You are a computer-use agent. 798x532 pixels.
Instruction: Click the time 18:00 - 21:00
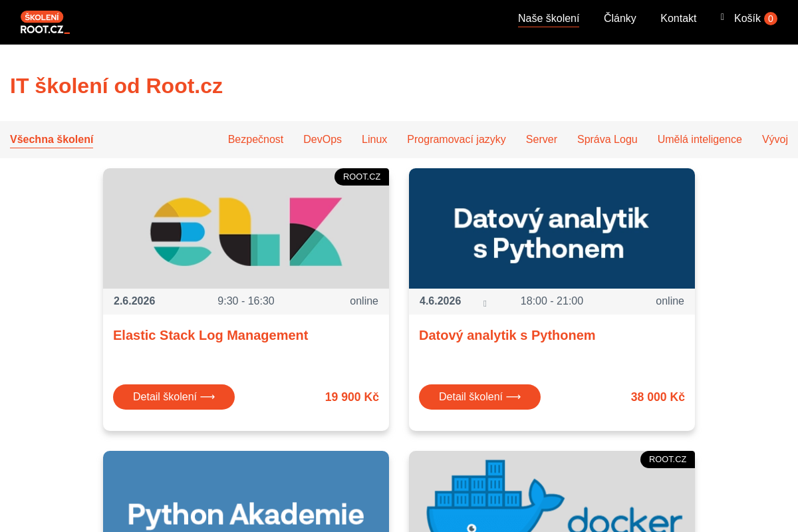click(x=552, y=301)
